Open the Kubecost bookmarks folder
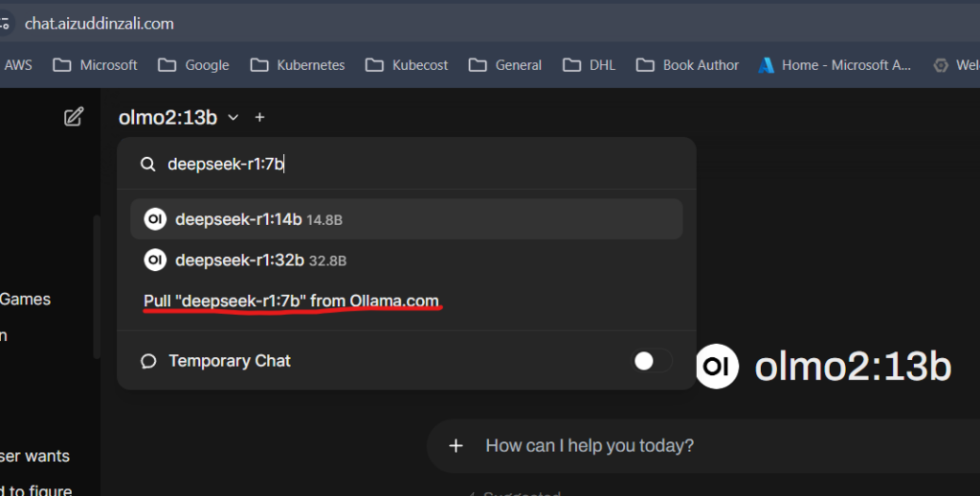 [x=406, y=65]
